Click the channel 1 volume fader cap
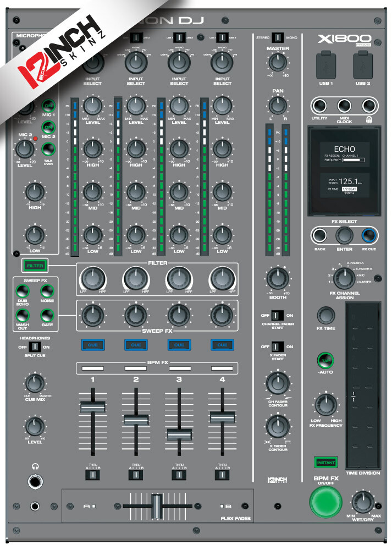The image size is (392, 550). (x=92, y=406)
